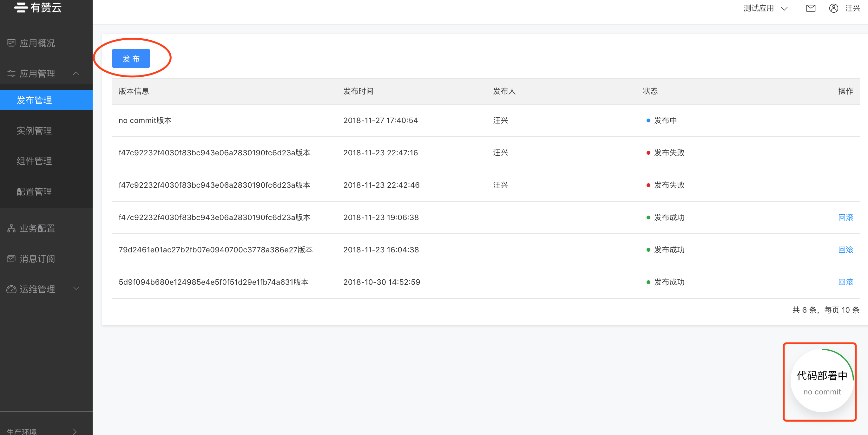
Task: Click 发布成功 status of 16:04:38 row
Action: pos(669,250)
